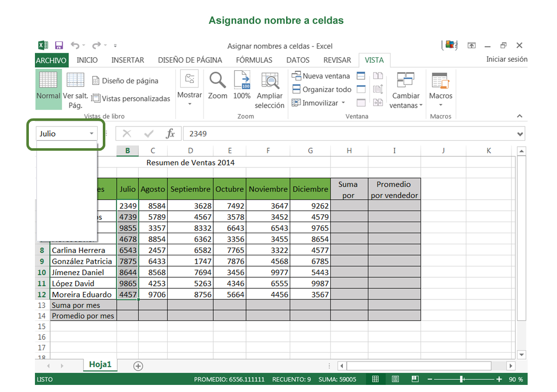Click the Redo arrow icon
557x392 pixels.
(x=96, y=46)
